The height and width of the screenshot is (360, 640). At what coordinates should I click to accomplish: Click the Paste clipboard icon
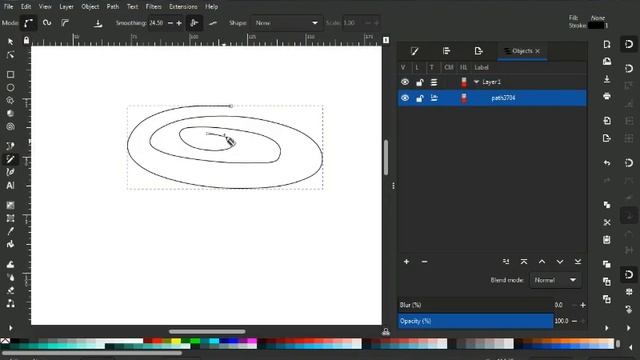click(607, 240)
